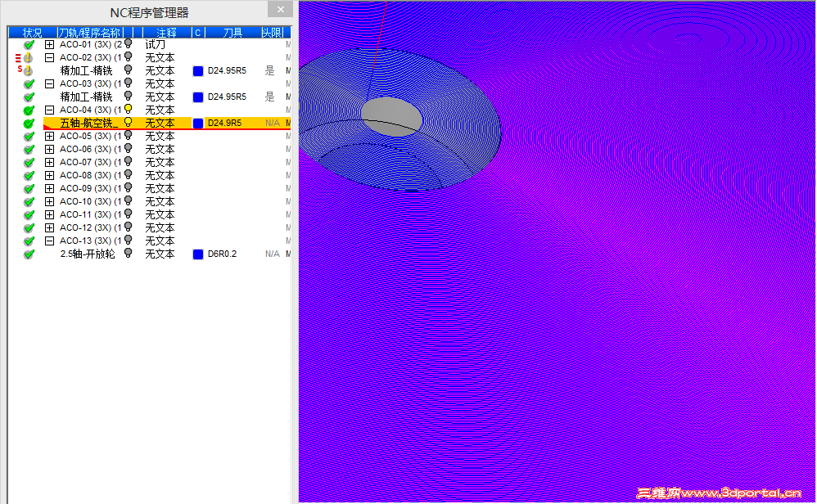Click the warning status icon for ACO-02

coord(28,58)
